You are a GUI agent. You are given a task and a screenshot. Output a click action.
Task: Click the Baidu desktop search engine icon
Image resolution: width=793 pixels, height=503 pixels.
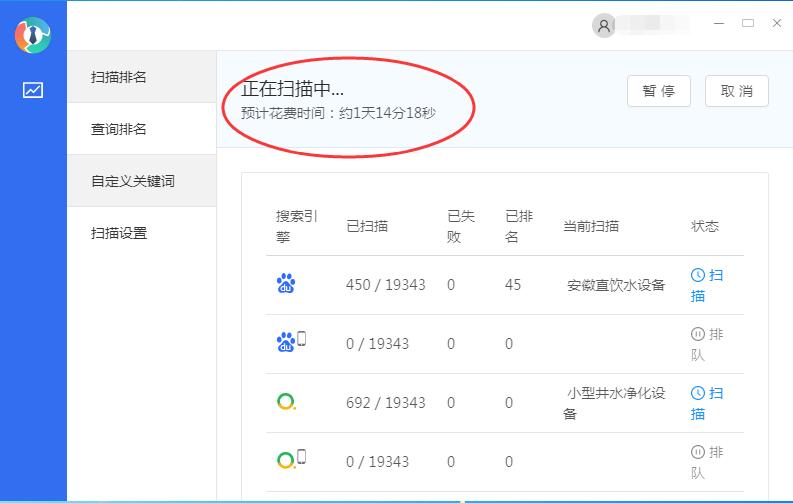click(x=286, y=284)
